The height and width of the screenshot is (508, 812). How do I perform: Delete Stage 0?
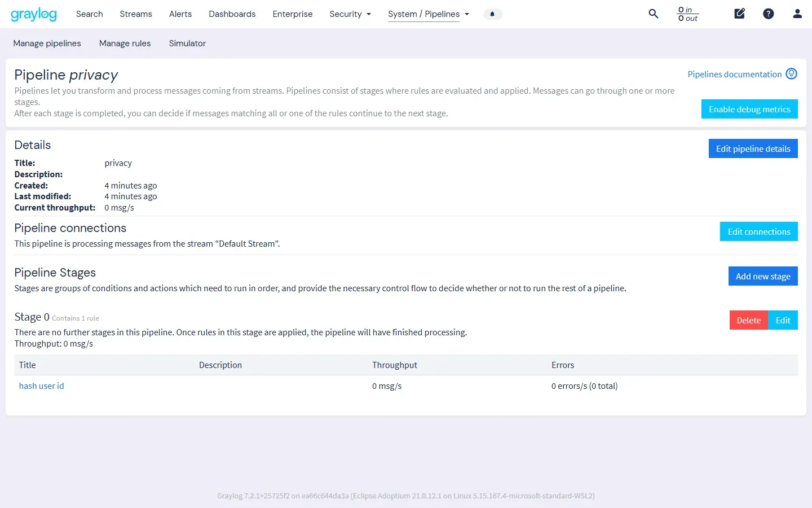pos(748,320)
